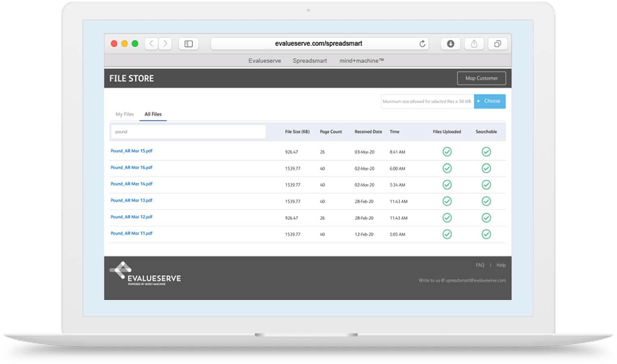Navigate back using the browser back arrow
Screen dimensions: 617x364
tap(151, 44)
